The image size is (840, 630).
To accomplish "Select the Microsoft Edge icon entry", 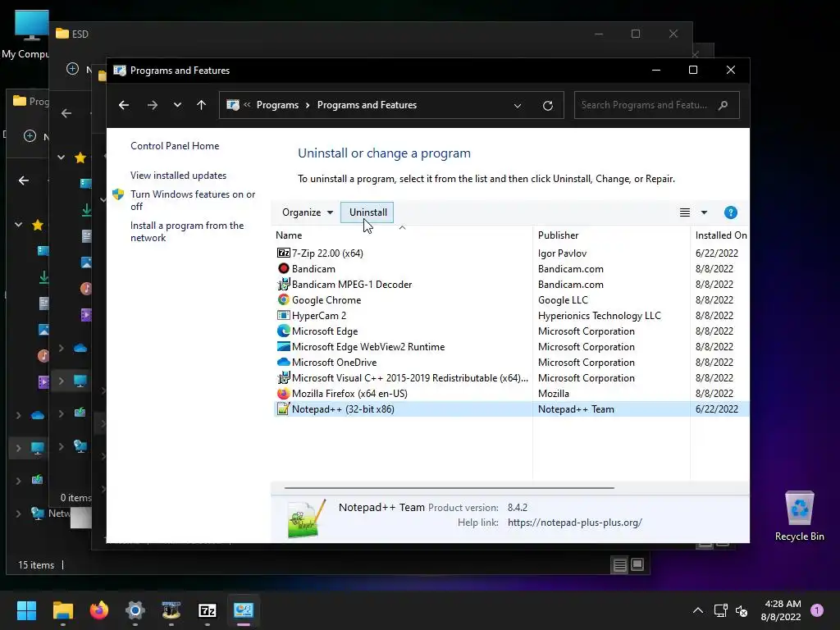I will coord(283,331).
